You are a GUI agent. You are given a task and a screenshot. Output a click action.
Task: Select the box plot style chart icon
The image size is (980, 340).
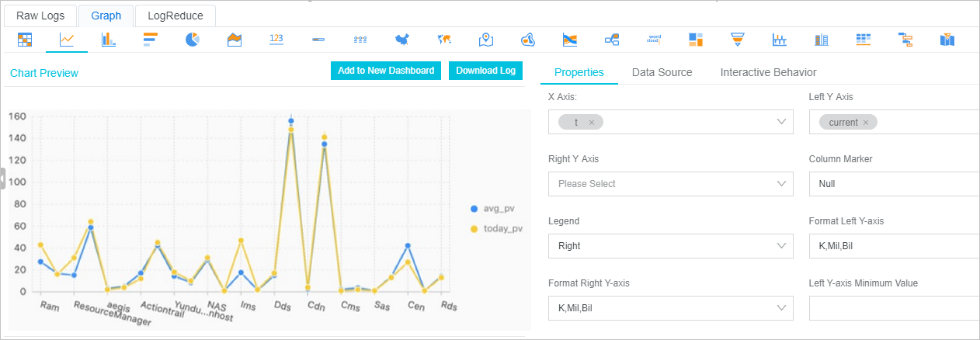pos(780,39)
